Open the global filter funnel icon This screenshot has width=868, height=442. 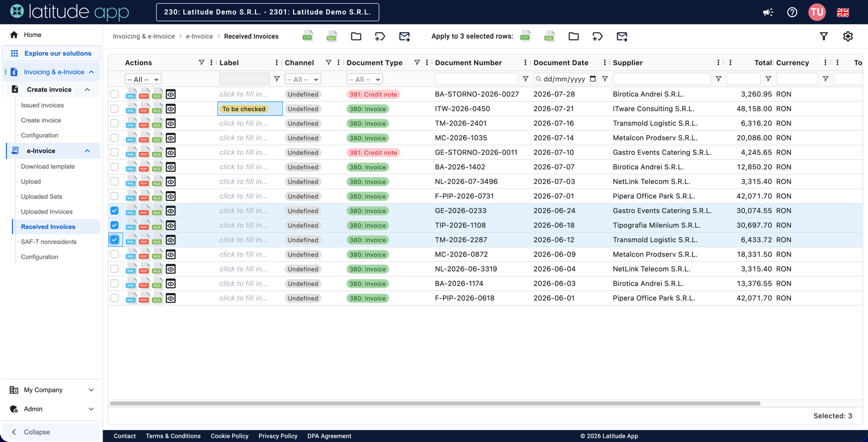click(x=824, y=36)
